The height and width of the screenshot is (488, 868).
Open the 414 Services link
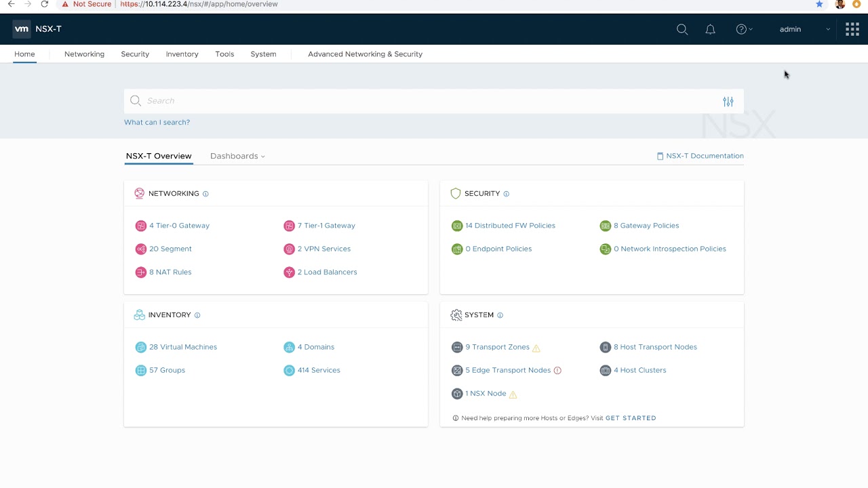pos(319,370)
